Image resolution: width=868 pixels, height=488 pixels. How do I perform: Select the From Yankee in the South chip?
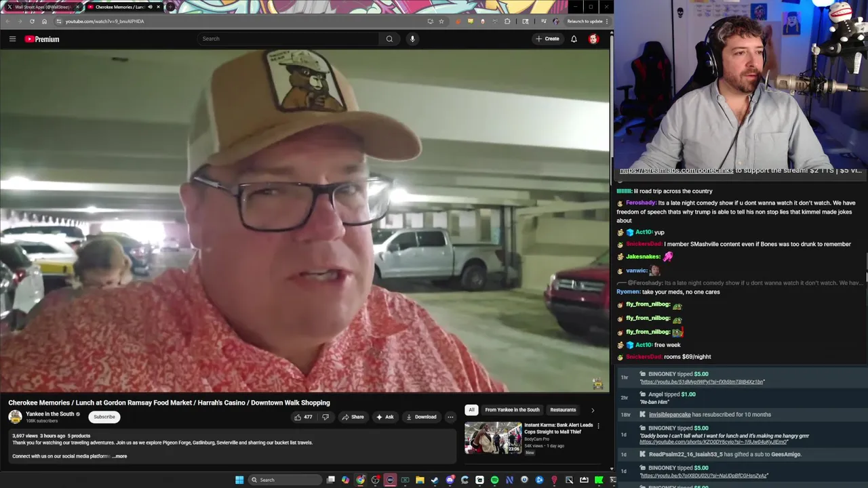tap(512, 409)
